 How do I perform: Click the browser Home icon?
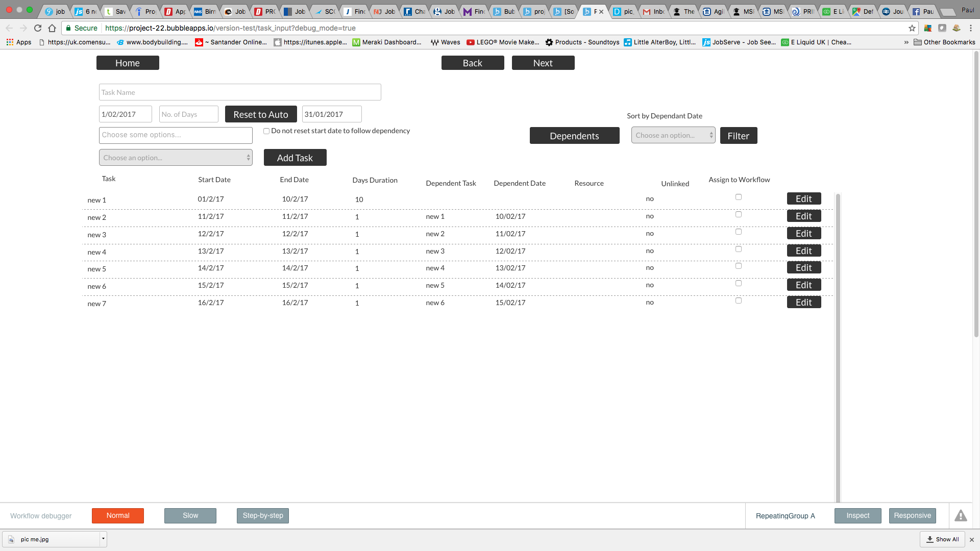[52, 28]
